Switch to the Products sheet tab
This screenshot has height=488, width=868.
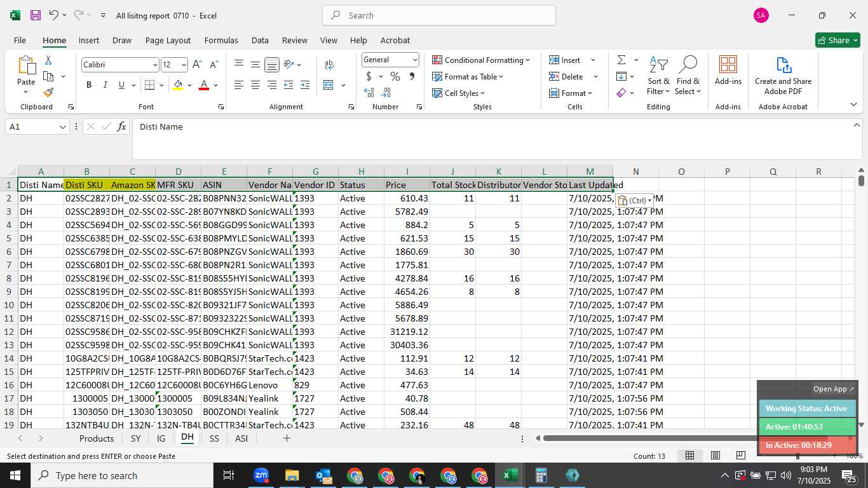click(97, 438)
